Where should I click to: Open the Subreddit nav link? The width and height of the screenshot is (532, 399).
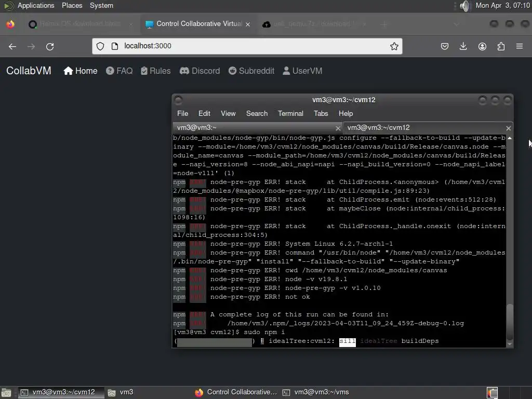click(251, 71)
